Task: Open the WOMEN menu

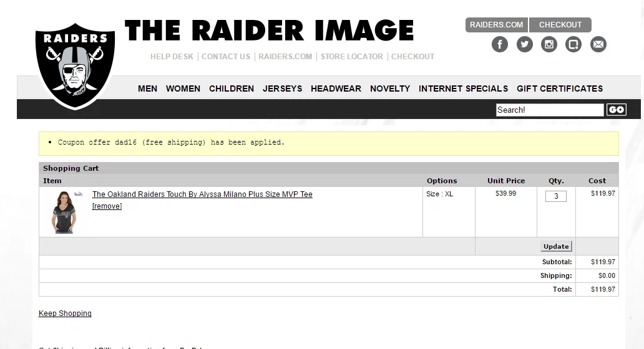Action: point(183,88)
